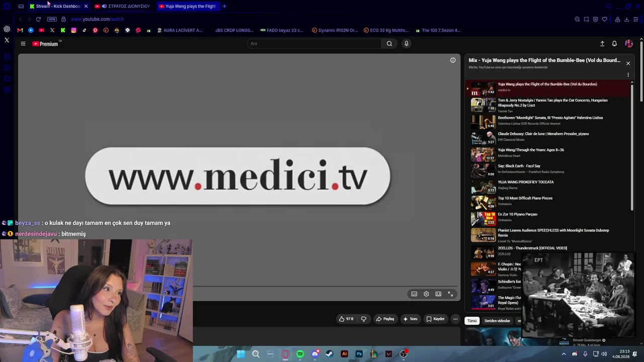Show hidden system tray icons chevron
Viewport: 644px width, 362px height.
(563, 354)
